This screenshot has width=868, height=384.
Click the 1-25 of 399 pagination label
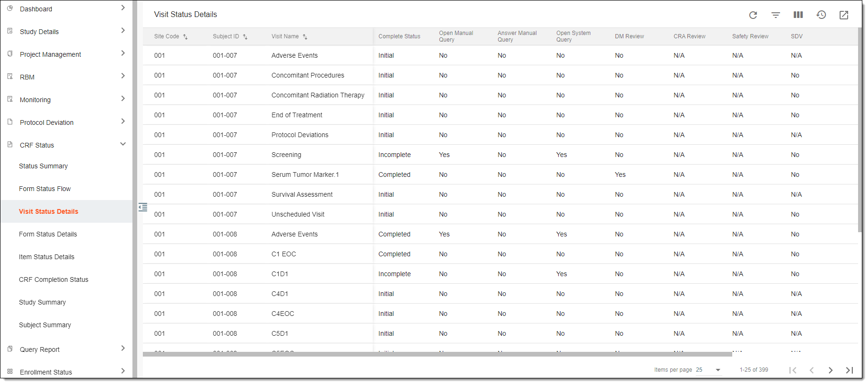pyautogui.click(x=754, y=370)
